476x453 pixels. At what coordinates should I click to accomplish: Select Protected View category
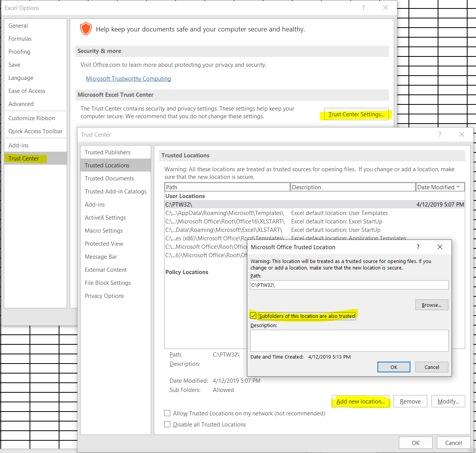tap(104, 243)
